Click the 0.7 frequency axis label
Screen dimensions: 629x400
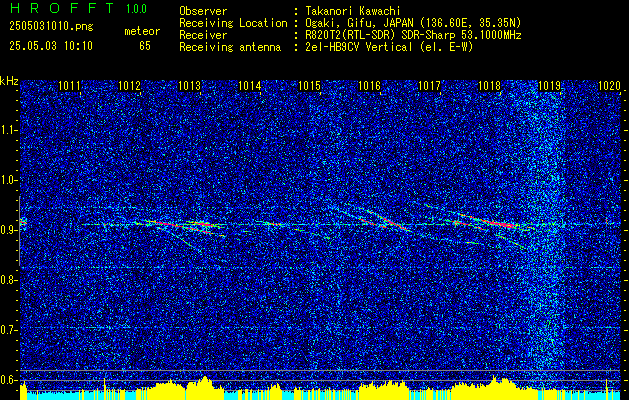coord(9,330)
